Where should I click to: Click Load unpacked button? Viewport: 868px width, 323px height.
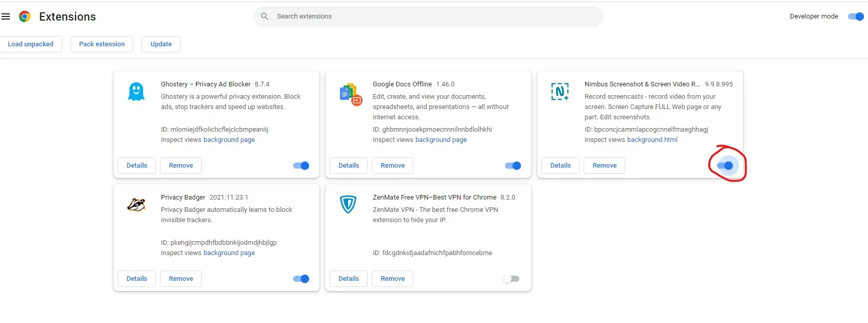[x=30, y=44]
